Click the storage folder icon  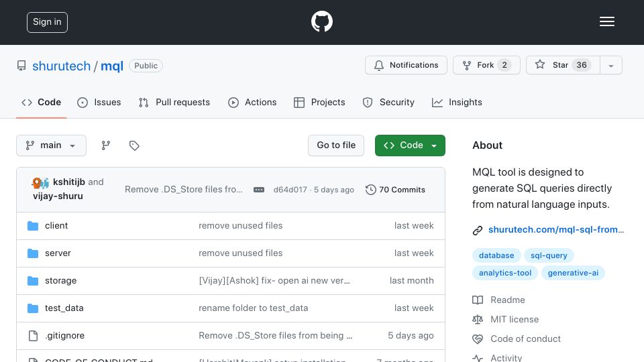coord(33,281)
